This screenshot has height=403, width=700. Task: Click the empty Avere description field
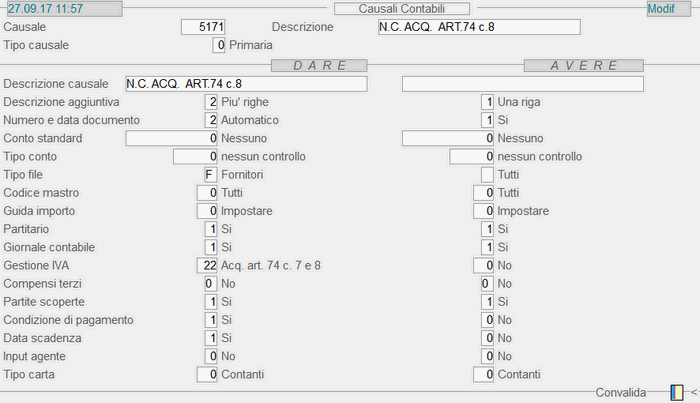[x=523, y=84]
